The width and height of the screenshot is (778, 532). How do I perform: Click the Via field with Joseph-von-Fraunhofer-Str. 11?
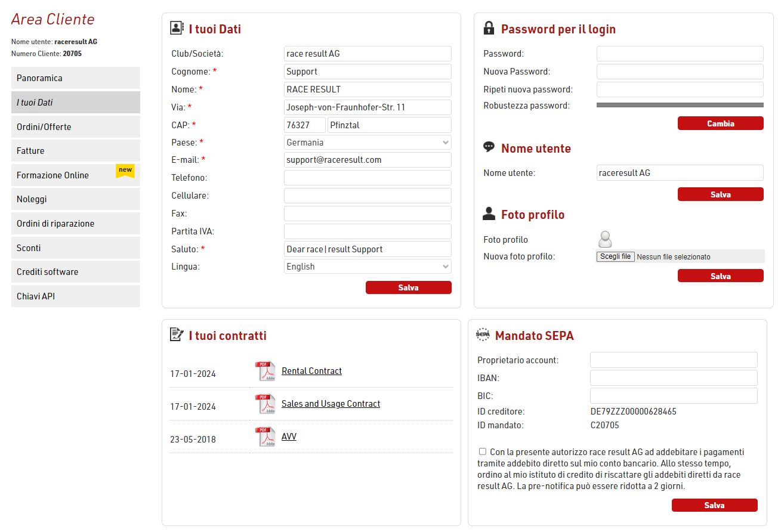click(x=368, y=107)
